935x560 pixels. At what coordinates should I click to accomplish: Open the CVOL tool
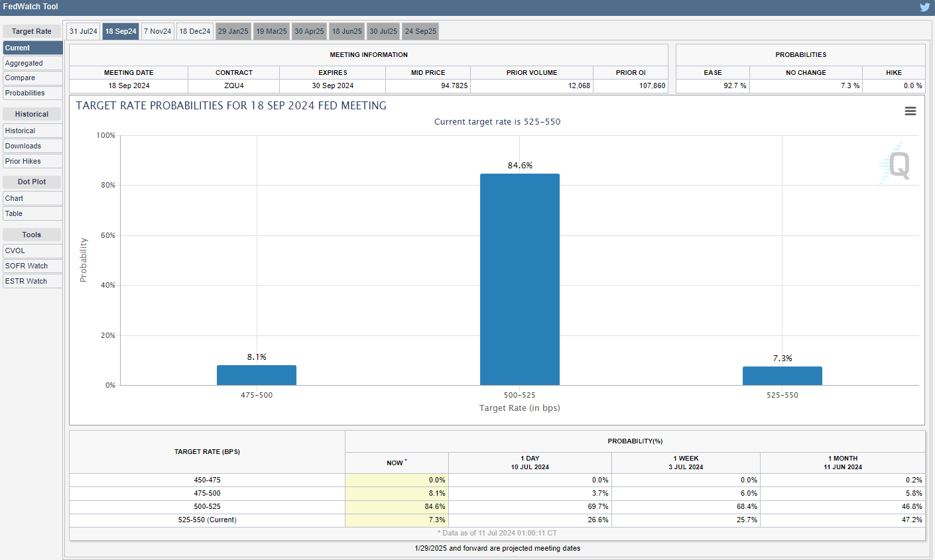[32, 251]
